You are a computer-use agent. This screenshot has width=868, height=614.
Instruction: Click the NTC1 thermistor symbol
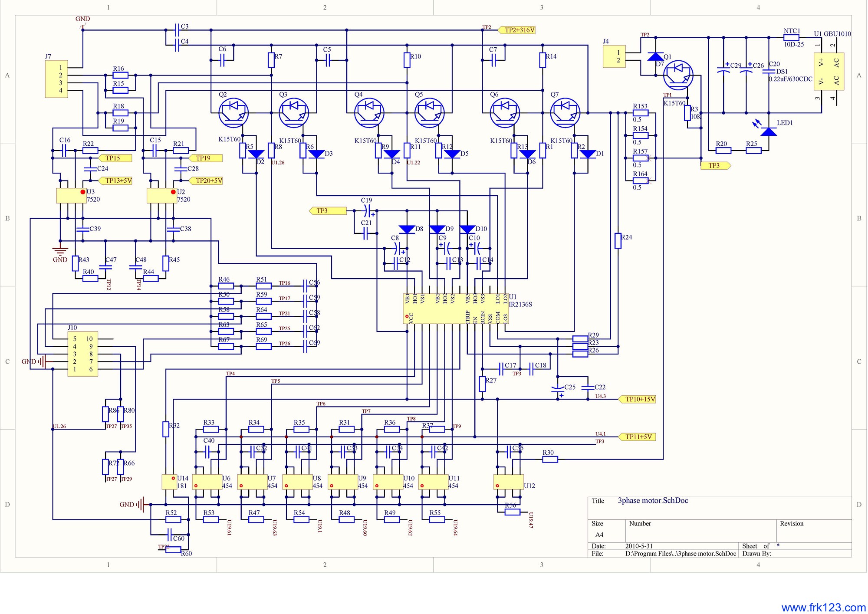791,38
